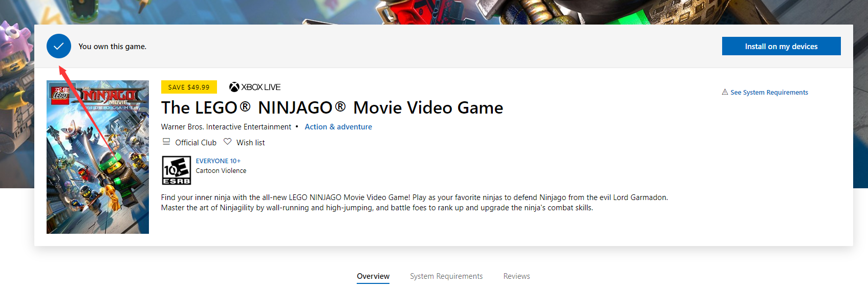Switch to the Reviews tab
The height and width of the screenshot is (287, 868).
point(516,276)
